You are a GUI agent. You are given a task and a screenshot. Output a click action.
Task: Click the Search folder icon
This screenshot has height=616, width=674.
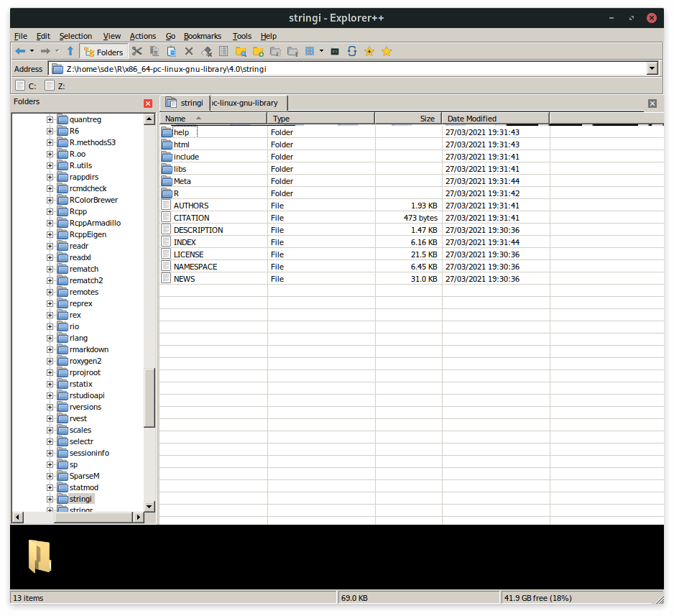click(241, 52)
